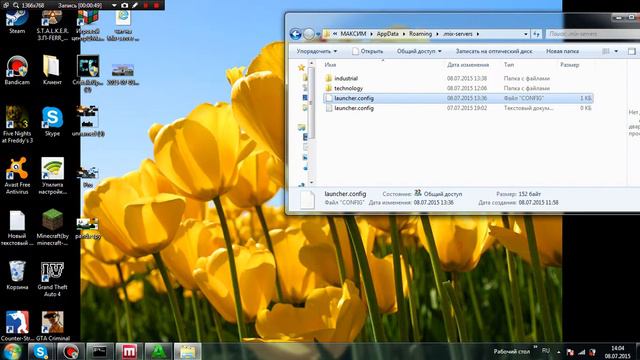
Task: Open recent pages dropdown beside forward button
Action: [x=318, y=34]
